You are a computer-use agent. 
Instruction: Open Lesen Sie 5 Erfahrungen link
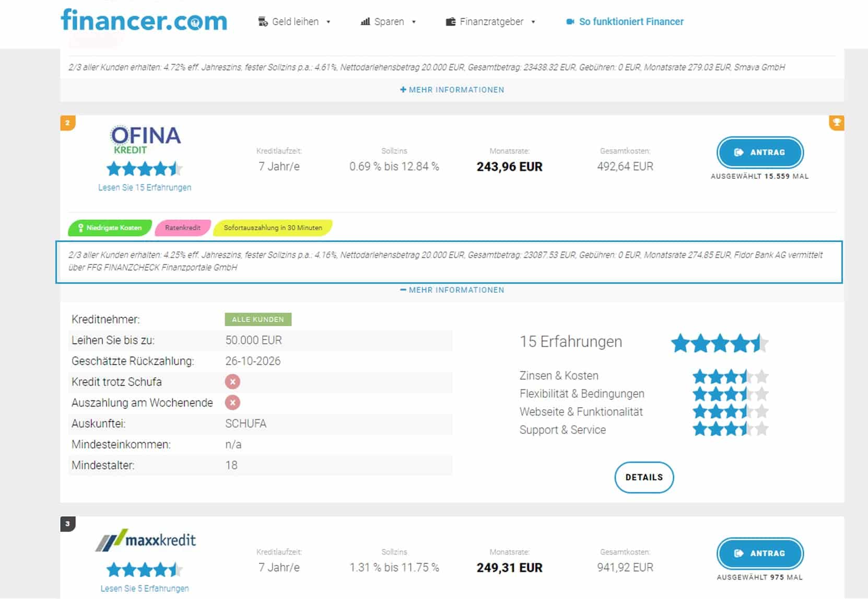point(145,589)
